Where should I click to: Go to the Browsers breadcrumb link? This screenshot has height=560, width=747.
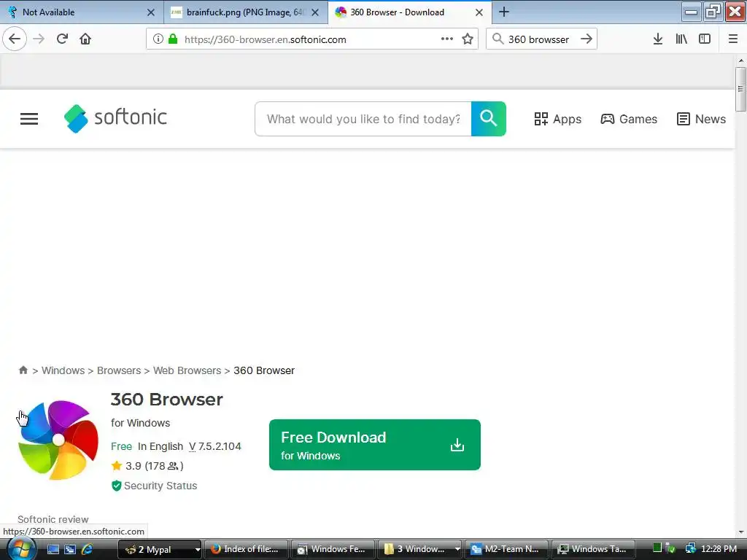tap(119, 370)
